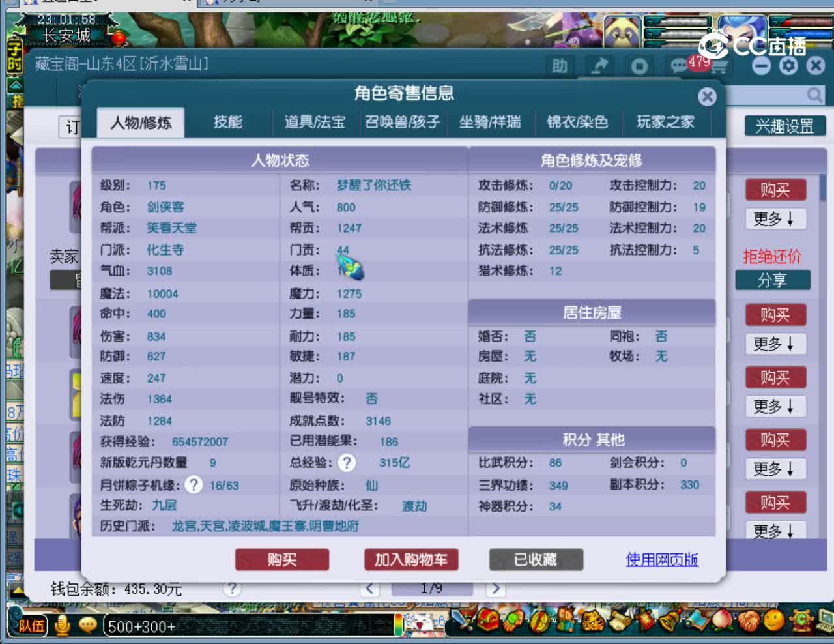Click the 加入购物车 button
The image size is (834, 644).
(410, 559)
